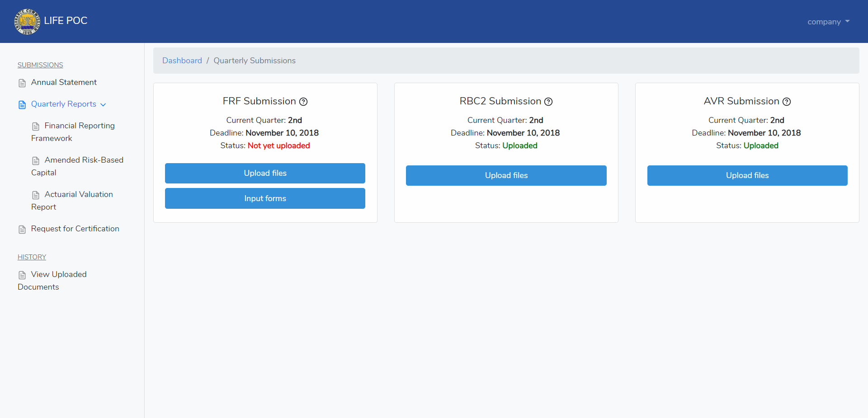The width and height of the screenshot is (868, 418).
Task: View Uploaded Documents history link
Action: (52, 281)
